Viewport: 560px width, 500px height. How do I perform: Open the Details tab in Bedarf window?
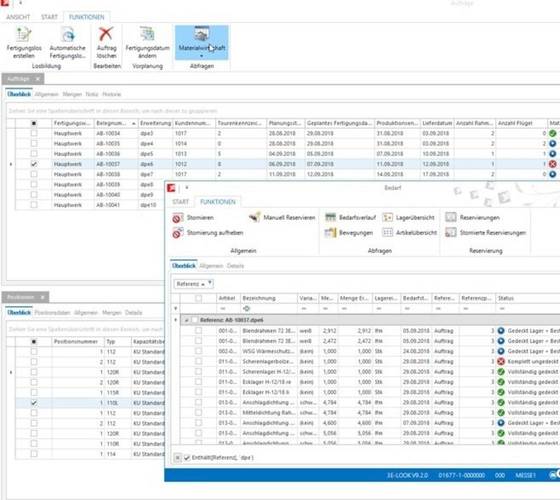[235, 266]
